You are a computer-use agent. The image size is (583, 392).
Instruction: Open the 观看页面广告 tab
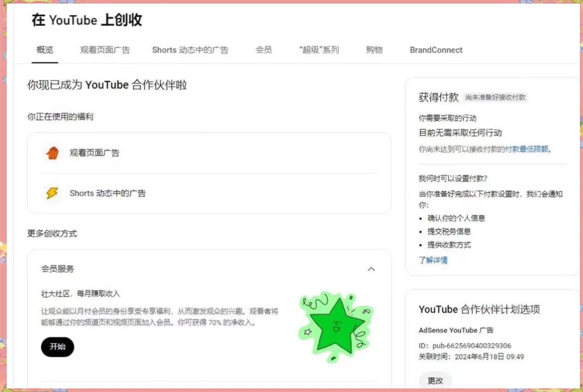coord(105,50)
